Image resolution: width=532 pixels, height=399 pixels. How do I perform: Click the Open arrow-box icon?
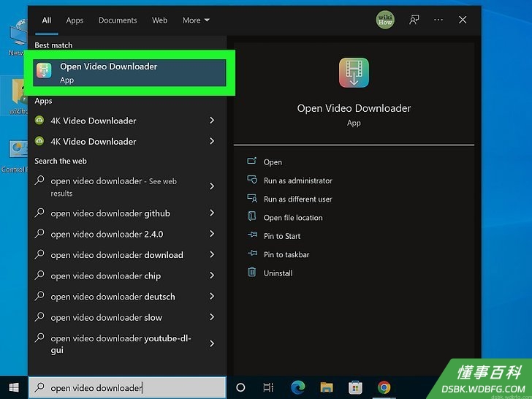tap(251, 161)
